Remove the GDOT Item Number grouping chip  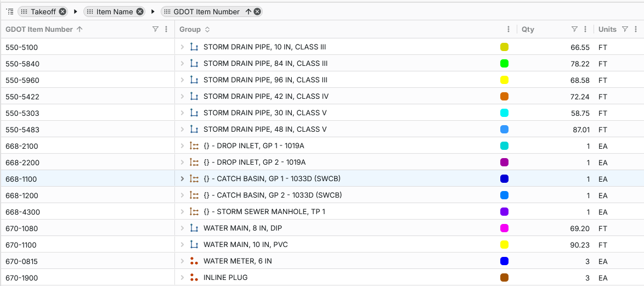257,12
